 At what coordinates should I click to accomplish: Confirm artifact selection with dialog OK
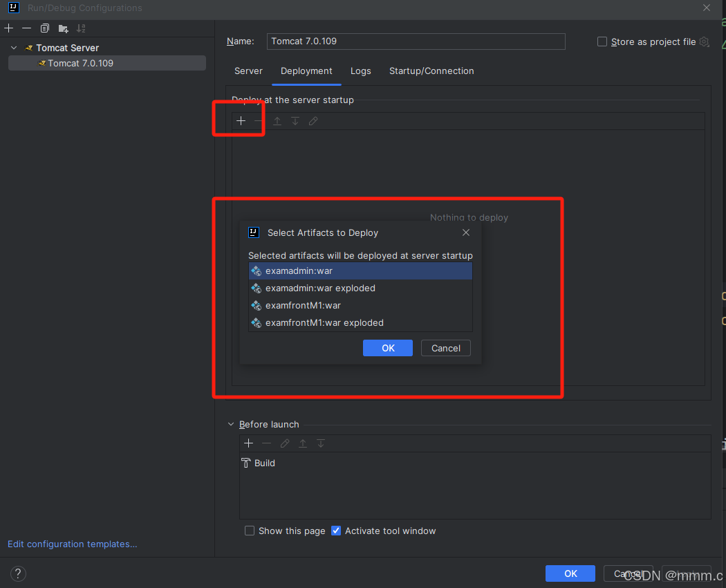coord(388,348)
